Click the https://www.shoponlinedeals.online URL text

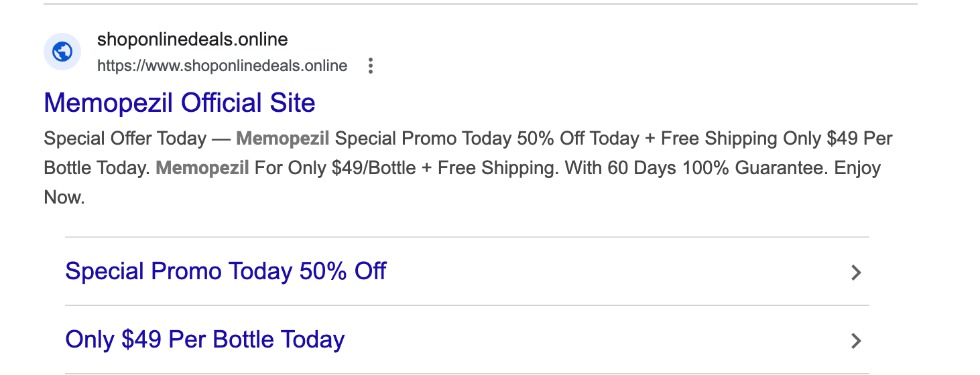pos(222,66)
